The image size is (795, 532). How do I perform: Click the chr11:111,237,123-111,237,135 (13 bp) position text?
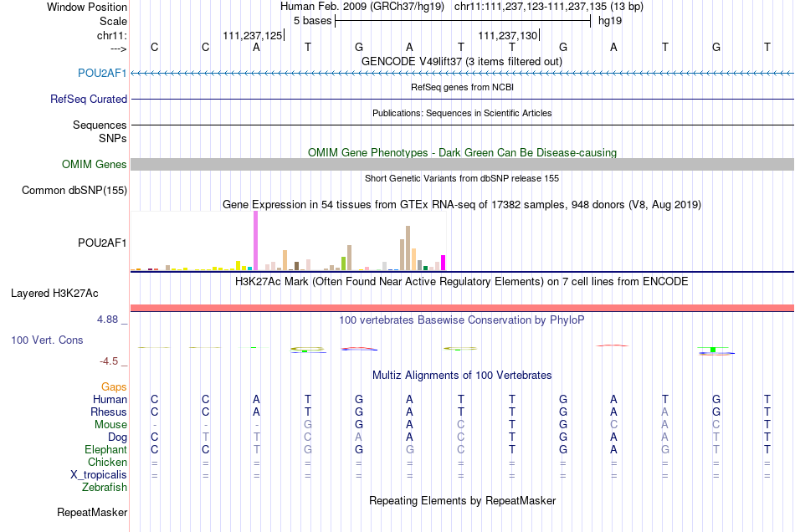pyautogui.click(x=549, y=7)
